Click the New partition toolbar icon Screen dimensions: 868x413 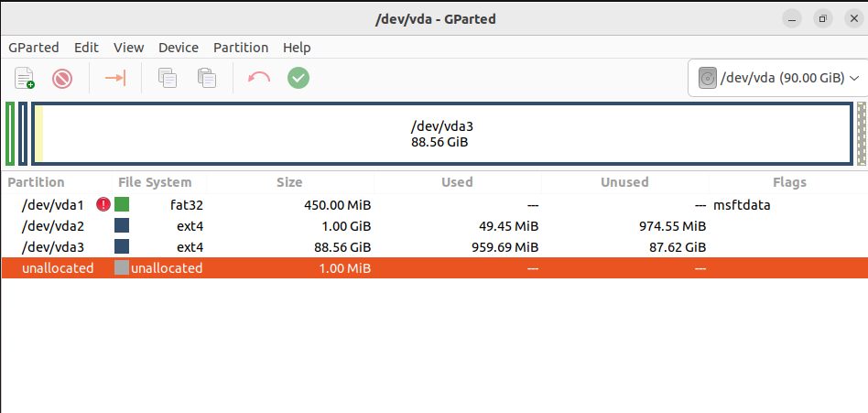coord(25,78)
